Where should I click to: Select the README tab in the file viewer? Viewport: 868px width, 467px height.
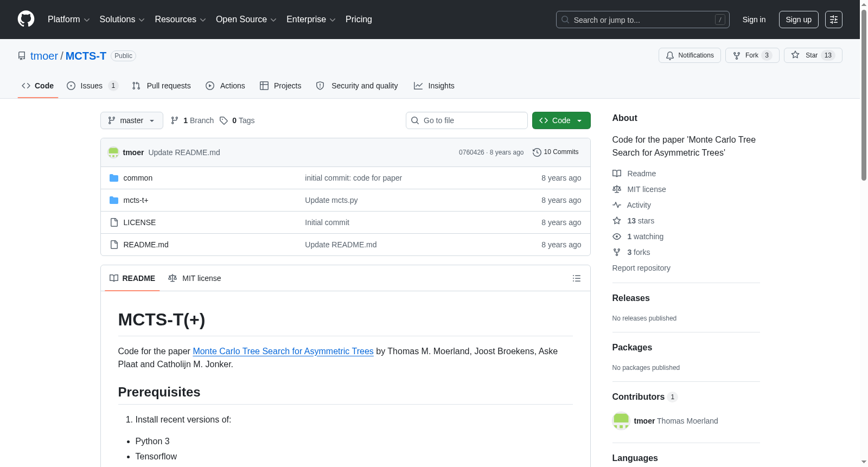click(x=132, y=278)
